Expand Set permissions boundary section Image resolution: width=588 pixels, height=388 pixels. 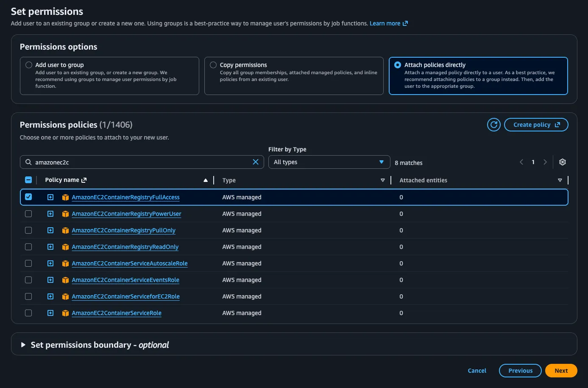(x=23, y=345)
